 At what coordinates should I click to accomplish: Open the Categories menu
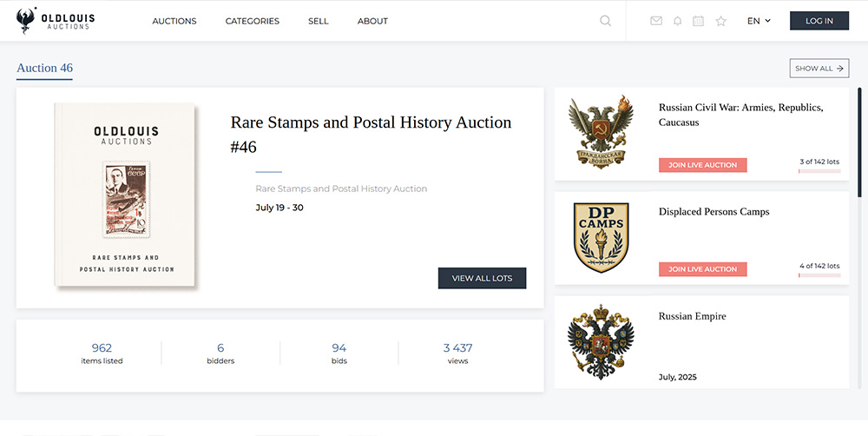(252, 21)
